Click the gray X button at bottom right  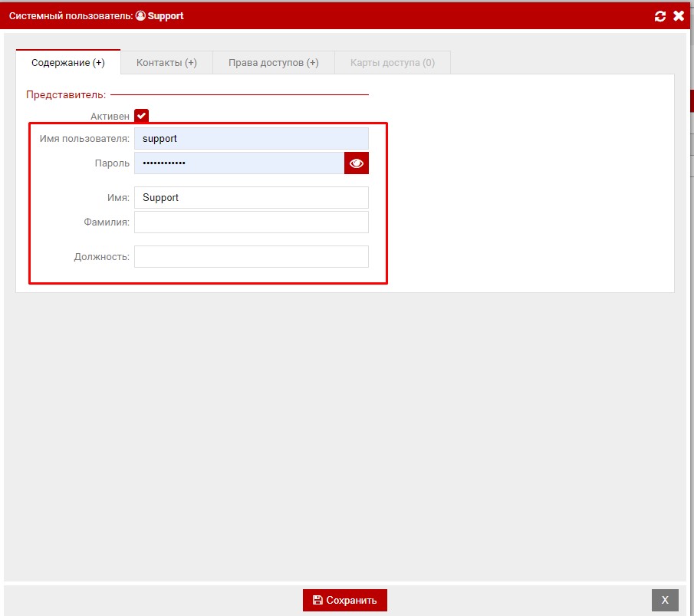[x=665, y=600]
